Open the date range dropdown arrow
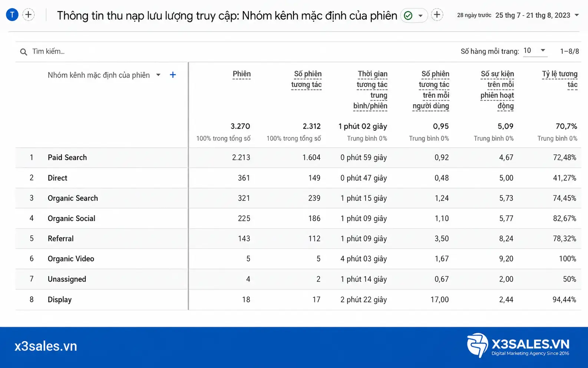Image resolution: width=588 pixels, height=368 pixels. (x=577, y=15)
